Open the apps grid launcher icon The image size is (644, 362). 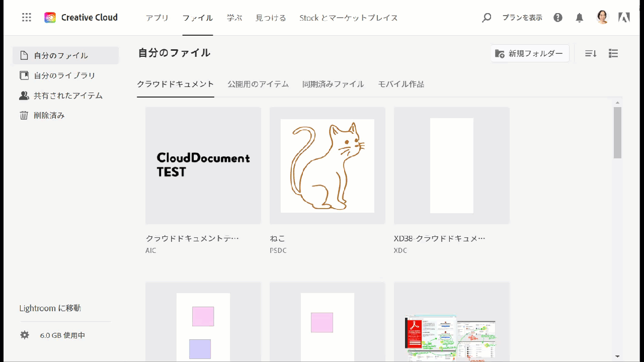pos(27,18)
